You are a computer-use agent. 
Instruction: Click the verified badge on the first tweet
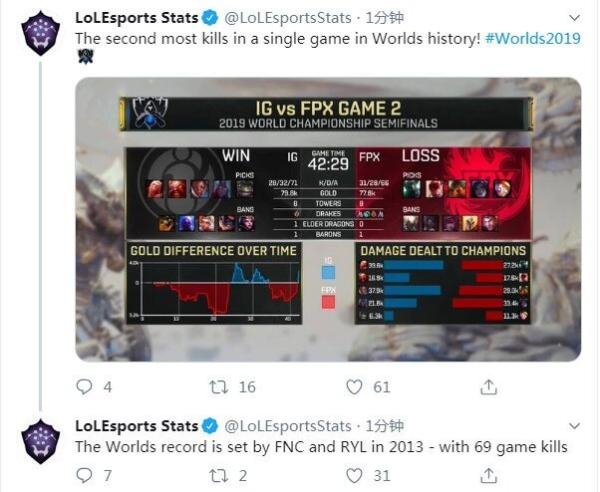pos(210,18)
